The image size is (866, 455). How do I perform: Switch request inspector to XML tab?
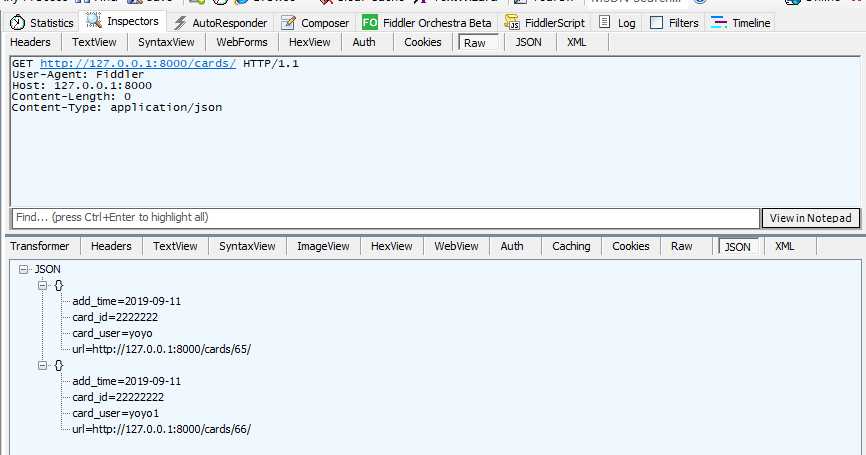(x=577, y=42)
